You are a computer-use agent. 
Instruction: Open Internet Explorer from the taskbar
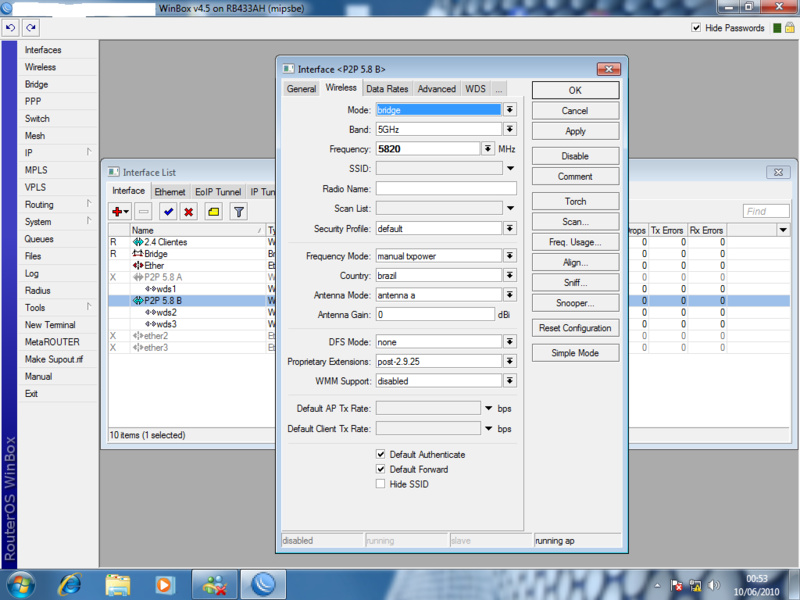(x=70, y=585)
